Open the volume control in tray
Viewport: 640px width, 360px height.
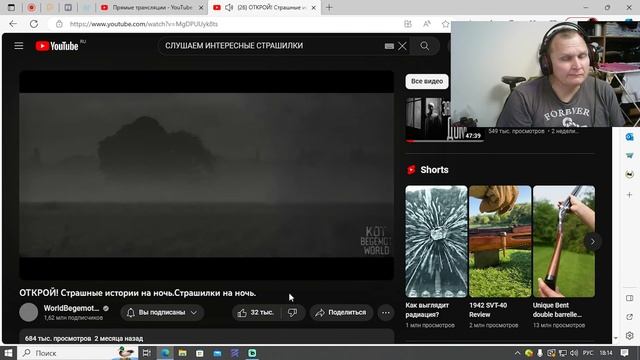click(574, 353)
